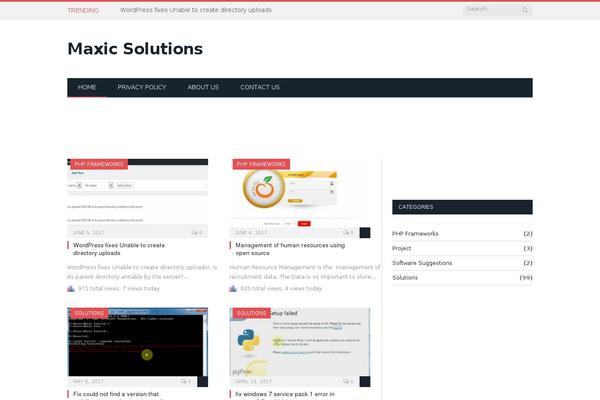Click the search magnifier icon
Image resolution: width=600 pixels, height=400 pixels.
(x=525, y=10)
